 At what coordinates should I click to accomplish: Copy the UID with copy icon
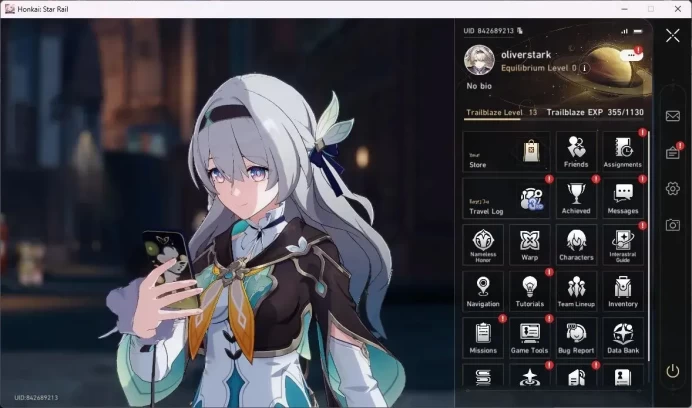point(519,30)
